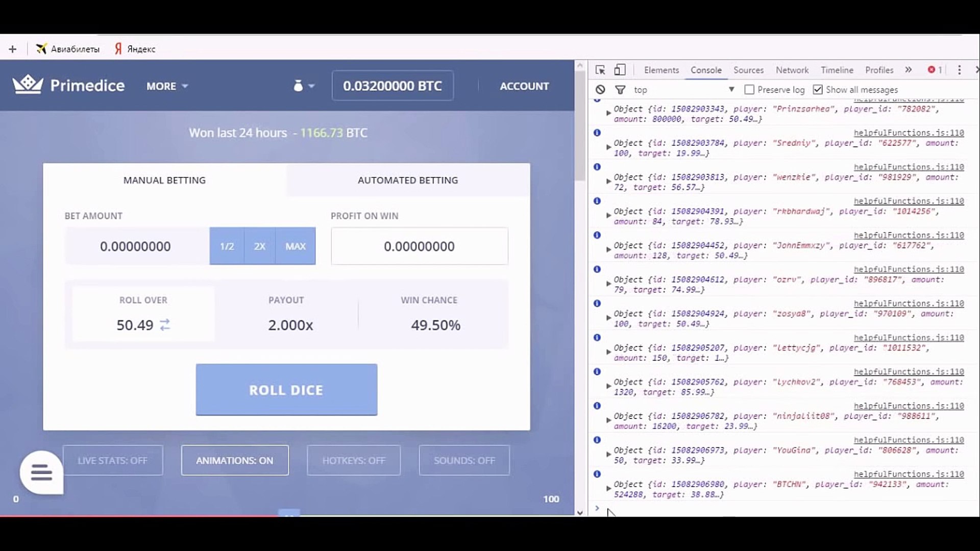Image resolution: width=980 pixels, height=551 pixels.
Task: Toggle HOTKEYS: OFF
Action: coord(354,460)
